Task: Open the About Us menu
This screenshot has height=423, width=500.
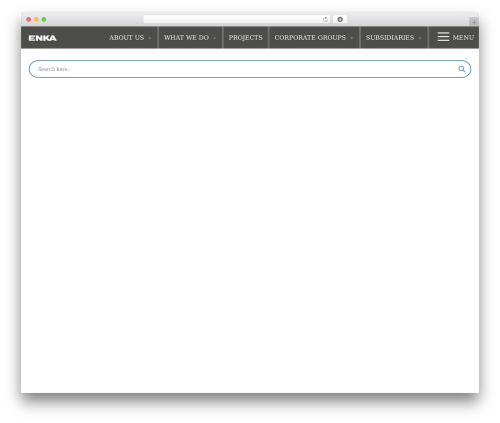Action: tap(126, 38)
